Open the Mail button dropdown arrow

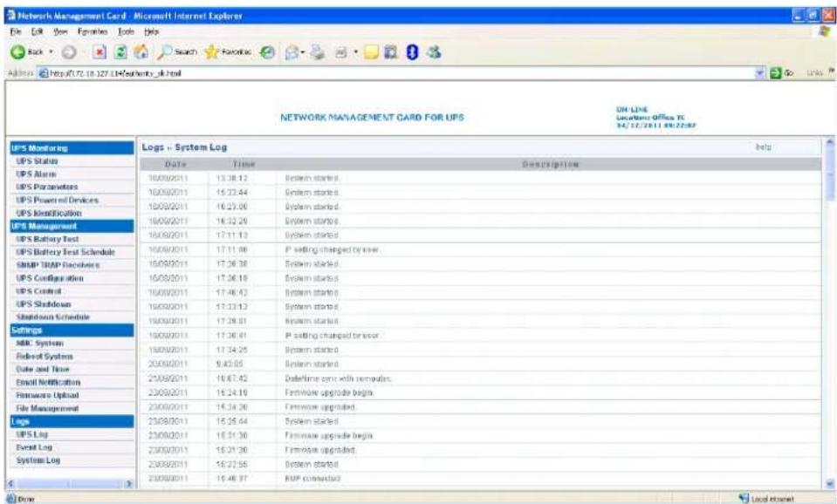pyautogui.click(x=303, y=51)
